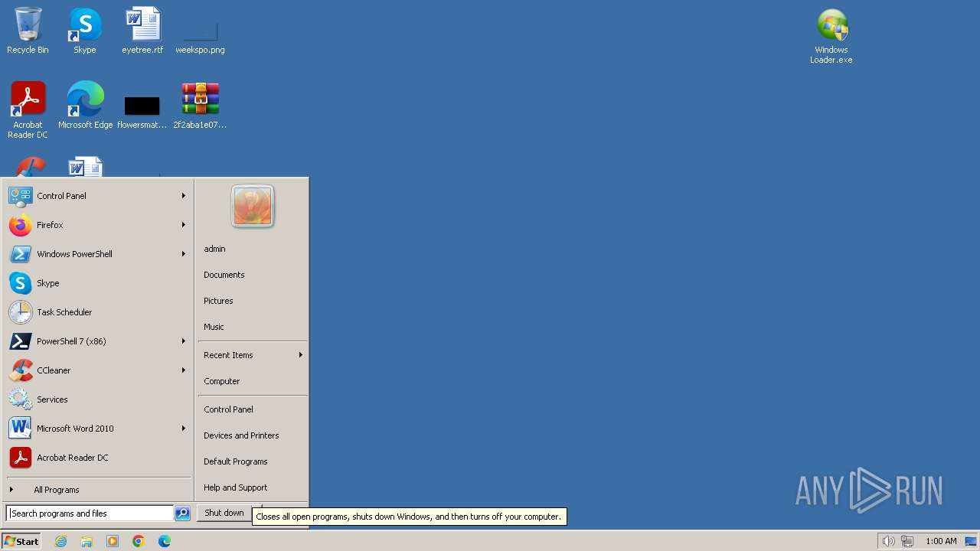Click the user account picture
980x551 pixels.
(x=253, y=206)
